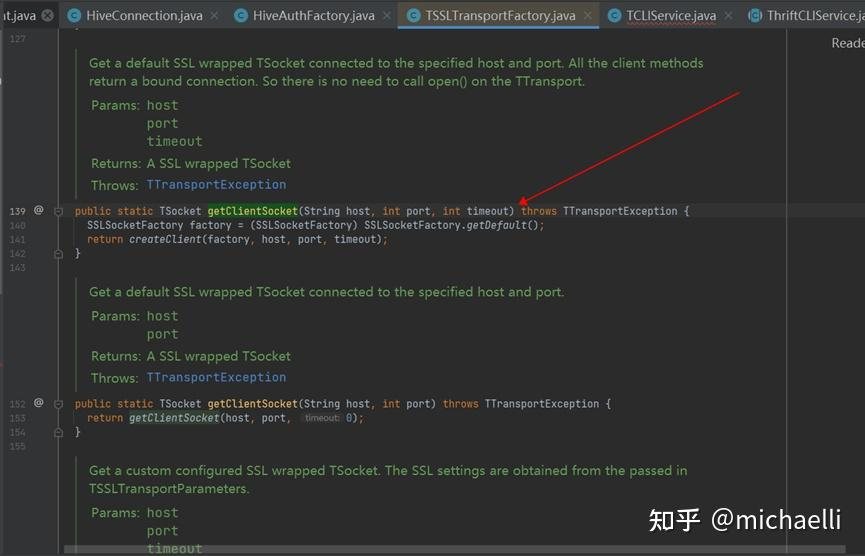Click the timeout parameter hint on line 153

321,418
